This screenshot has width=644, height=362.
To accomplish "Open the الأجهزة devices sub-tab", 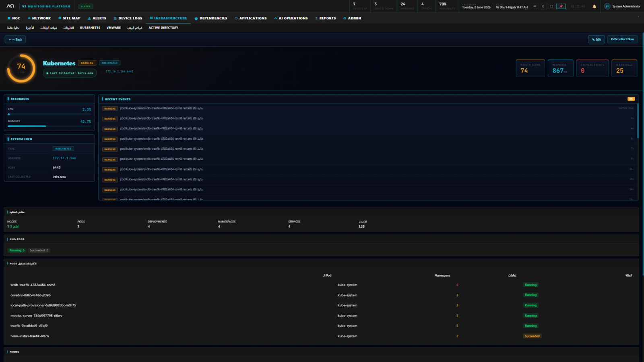I will pyautogui.click(x=30, y=28).
